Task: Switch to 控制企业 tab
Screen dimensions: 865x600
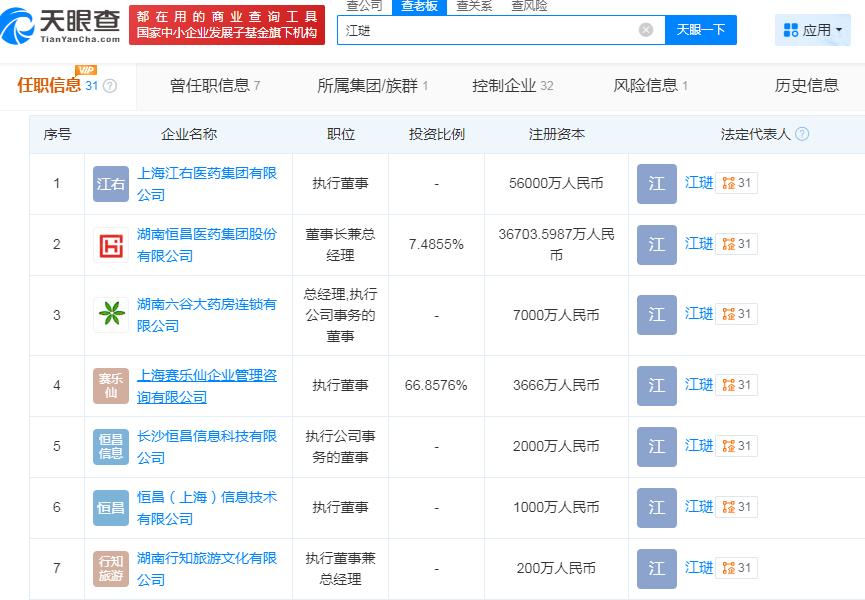Action: click(x=512, y=86)
